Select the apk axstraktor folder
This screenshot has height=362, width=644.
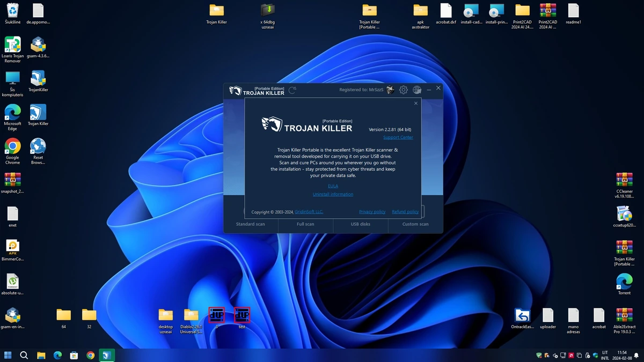420,16
